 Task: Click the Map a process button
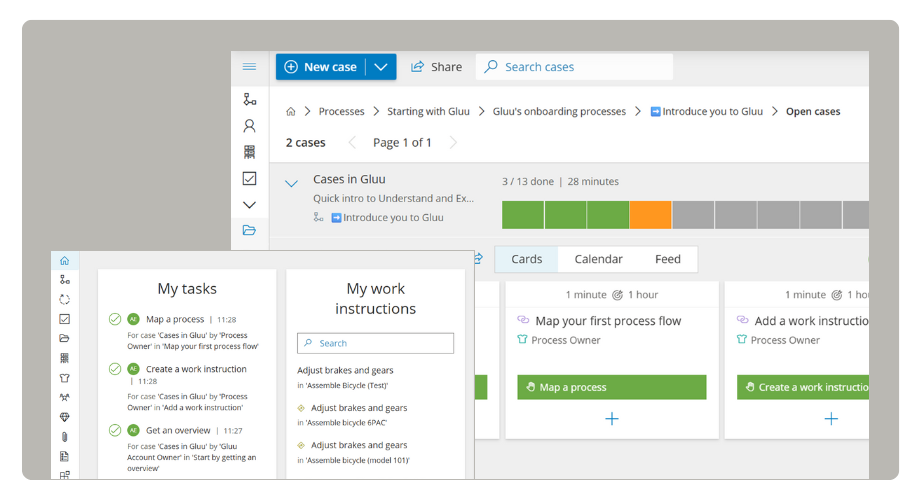click(x=612, y=387)
